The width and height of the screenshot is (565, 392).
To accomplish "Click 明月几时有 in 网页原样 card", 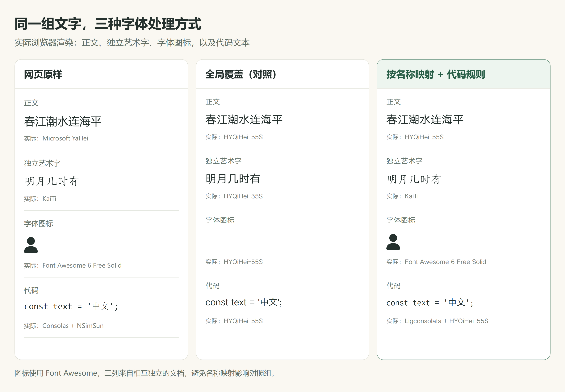I will [52, 181].
